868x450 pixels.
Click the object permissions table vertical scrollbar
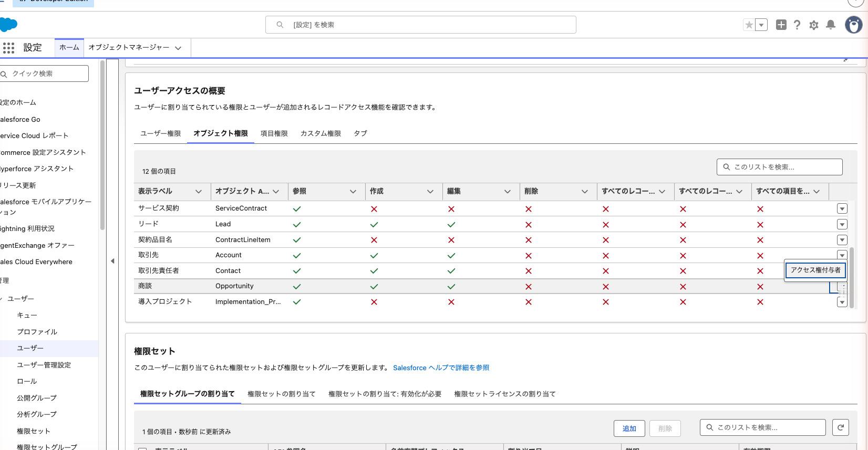click(852, 278)
